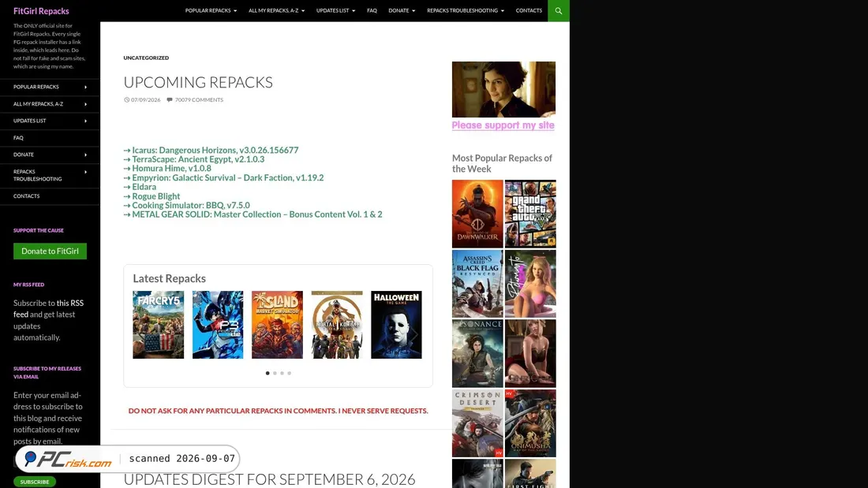This screenshot has height=488, width=868.
Task: Open Mortal Kombat cover in Latest Repacks
Action: pos(337,325)
